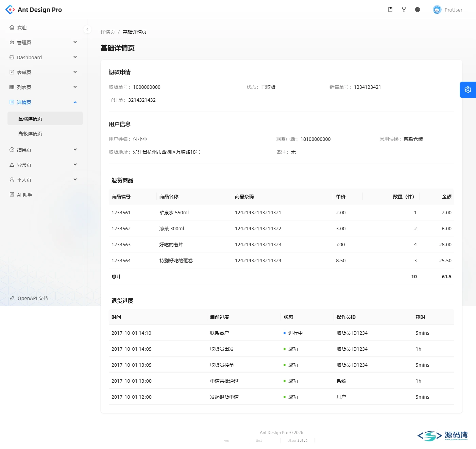476x449 pixels.
Task: Open the language globe icon
Action: tap(418, 10)
